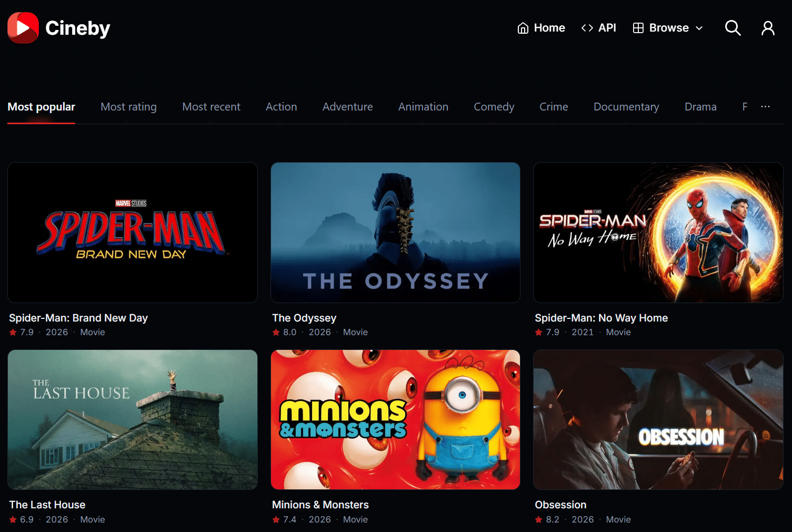This screenshot has width=792, height=532.
Task: Click the 8.2 rating value under Obsession
Action: pyautogui.click(x=553, y=519)
